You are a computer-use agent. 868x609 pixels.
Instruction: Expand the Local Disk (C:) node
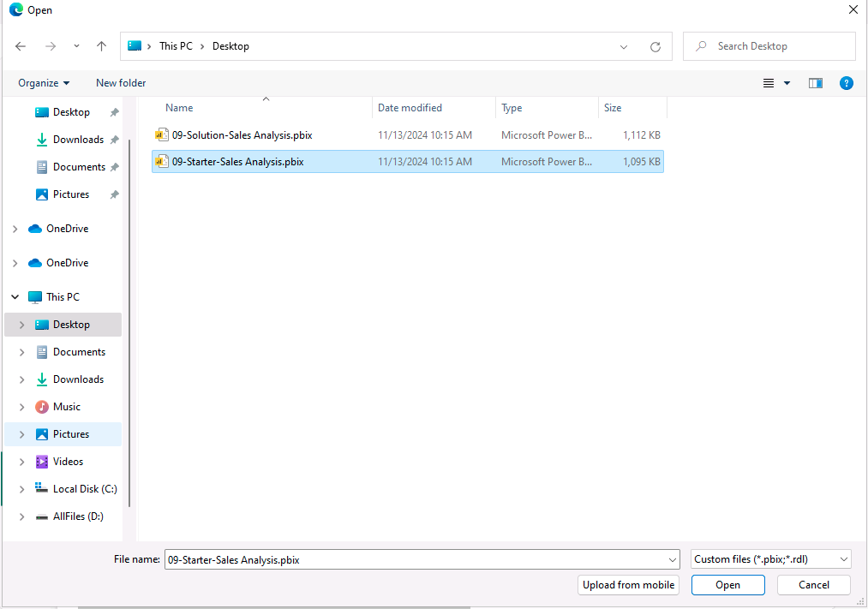pos(21,490)
